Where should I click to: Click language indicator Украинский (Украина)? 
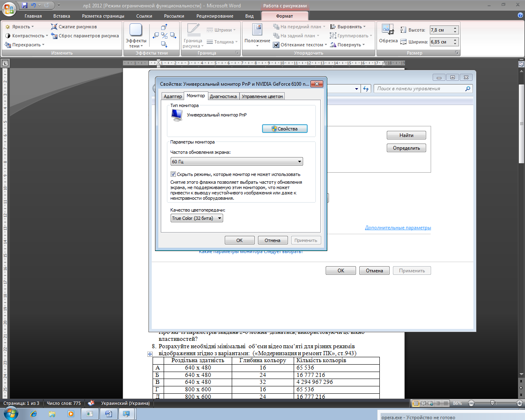(125, 403)
